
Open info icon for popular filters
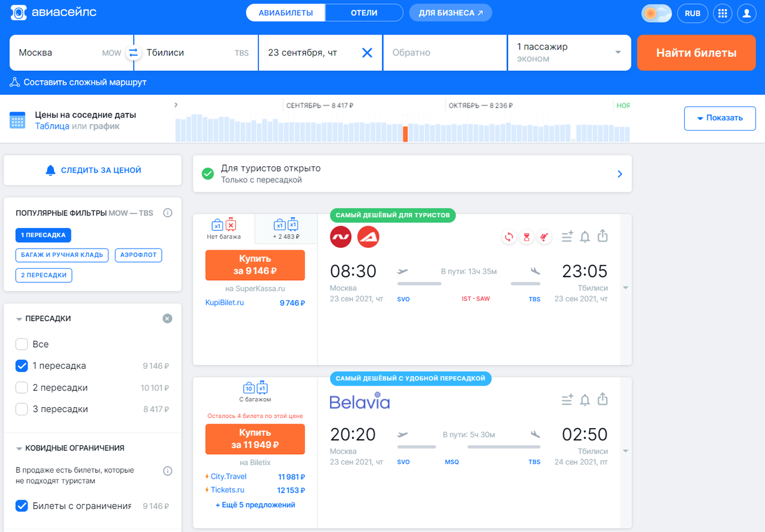(x=168, y=213)
